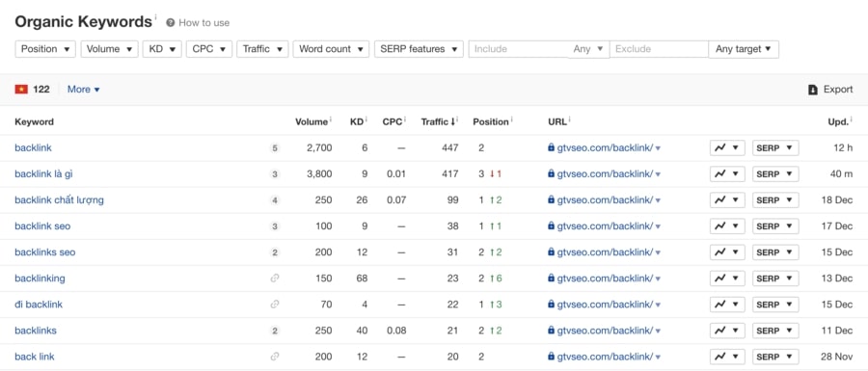Open chart icon for 'back link' row
The height and width of the screenshot is (371, 868).
pos(727,357)
